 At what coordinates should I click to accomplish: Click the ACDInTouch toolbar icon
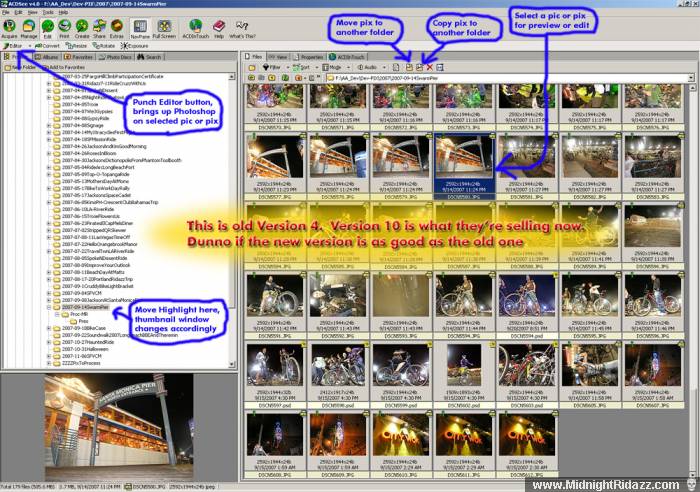point(196,29)
